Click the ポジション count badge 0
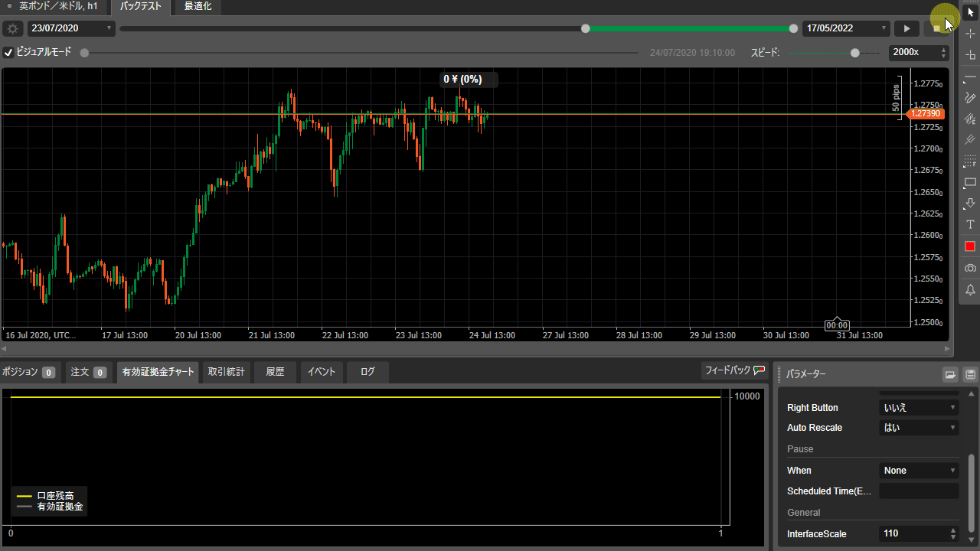980x551 pixels. tap(49, 373)
